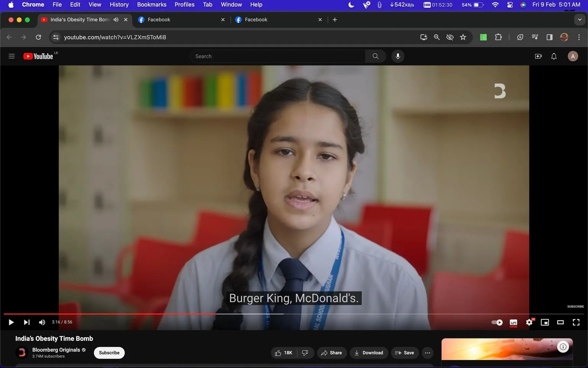Open media controls in toolbar
This screenshot has height=368, width=588.
tap(535, 37)
